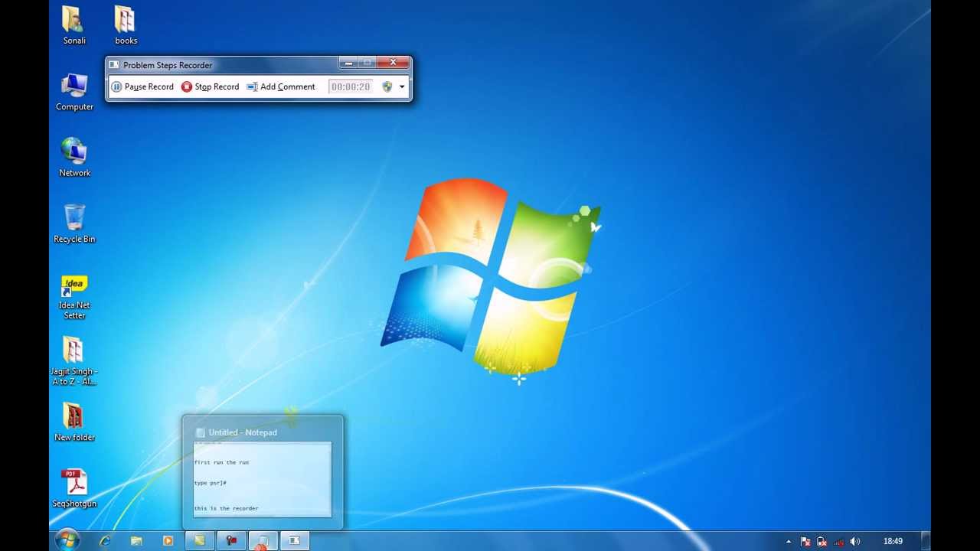The image size is (980, 551).
Task: Show hidden system tray icons arrow
Action: (x=789, y=541)
